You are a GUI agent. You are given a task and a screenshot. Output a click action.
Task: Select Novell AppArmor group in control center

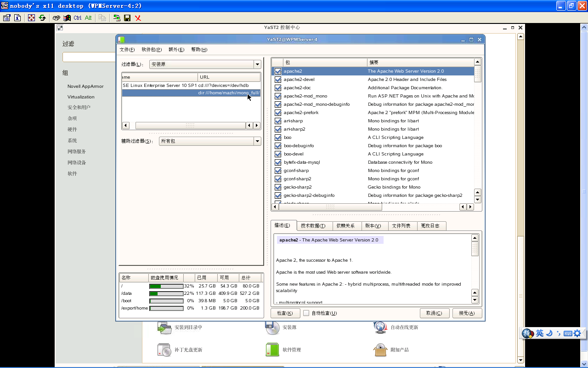85,86
